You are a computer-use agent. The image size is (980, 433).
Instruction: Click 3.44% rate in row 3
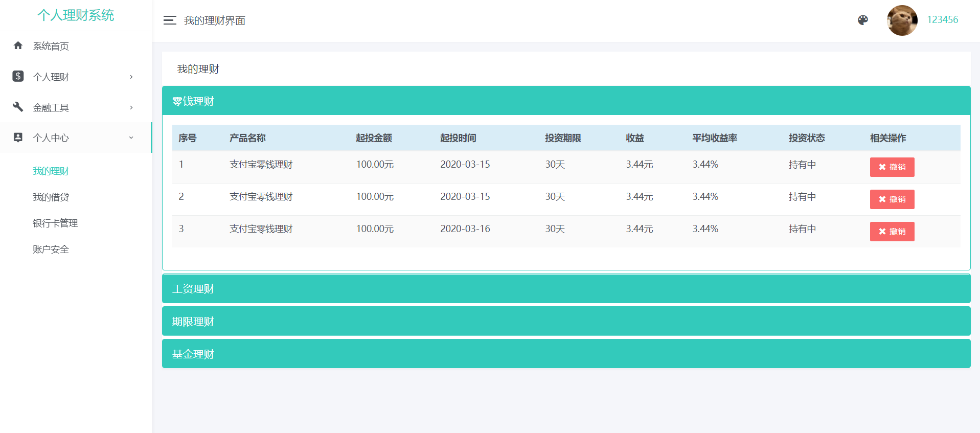pyautogui.click(x=705, y=229)
